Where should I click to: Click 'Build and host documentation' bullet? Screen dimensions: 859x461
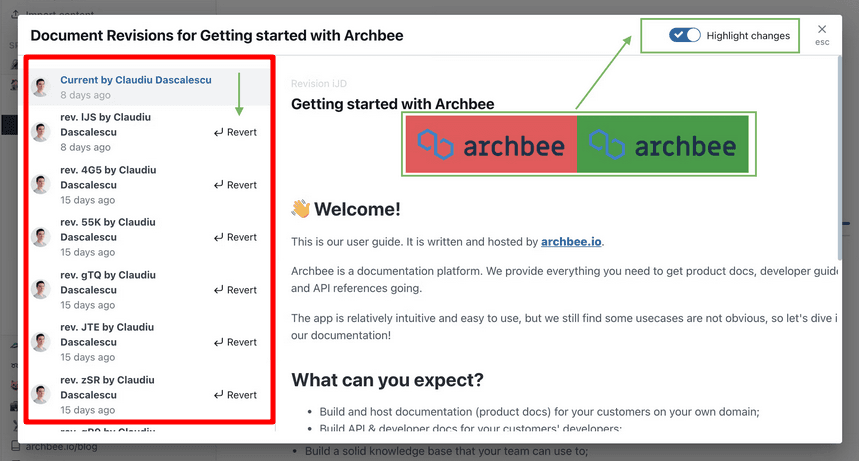[x=539, y=412]
